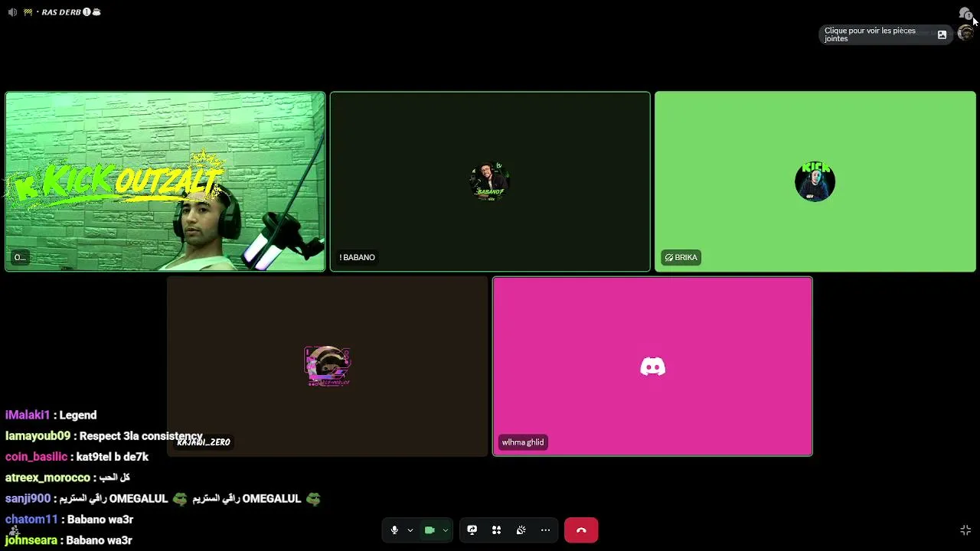The height and width of the screenshot is (551, 980).
Task: Show the chat threads icon at top right
Action: 965,13
